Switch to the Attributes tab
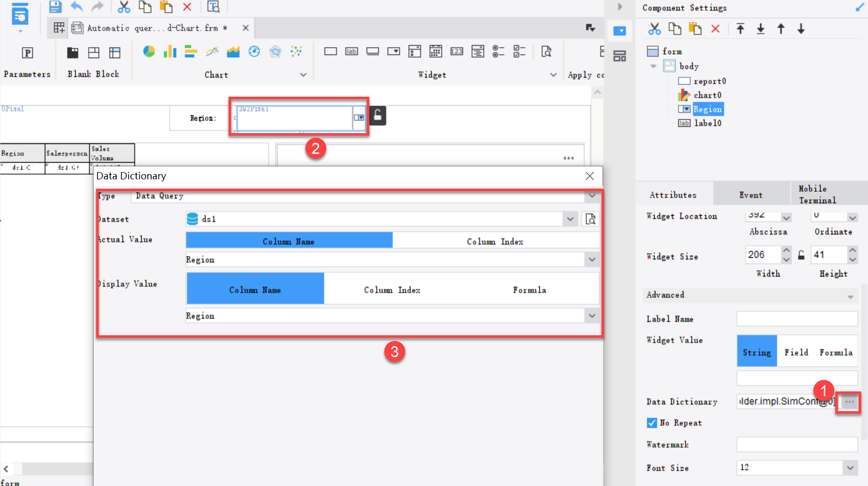The width and height of the screenshot is (868, 486). pos(673,195)
